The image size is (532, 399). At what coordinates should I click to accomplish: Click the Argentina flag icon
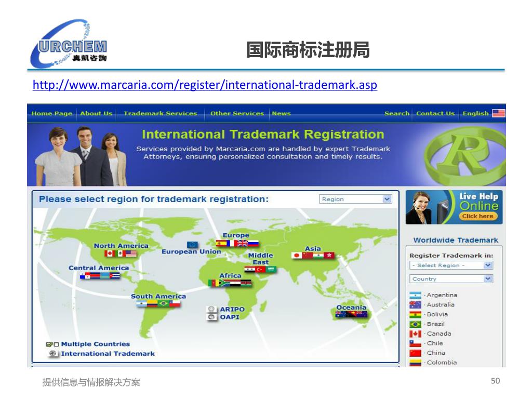(415, 295)
